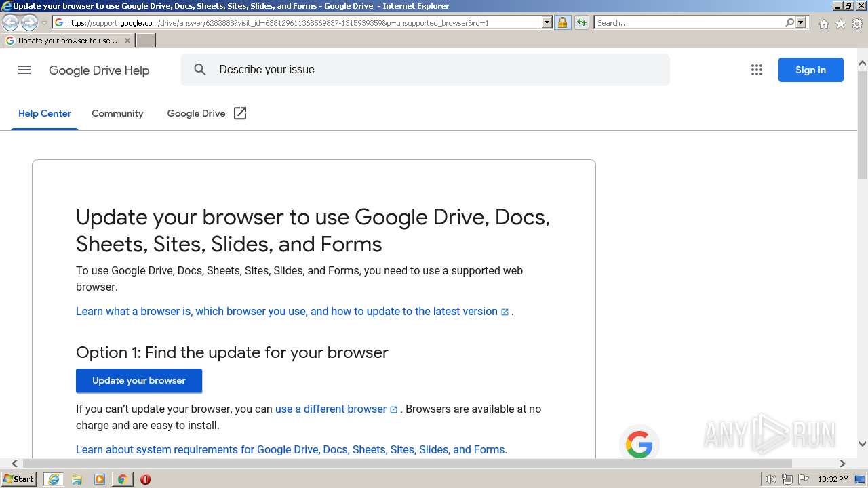The width and height of the screenshot is (868, 488).
Task: Click the Google Drive Help title
Action: (x=99, y=70)
